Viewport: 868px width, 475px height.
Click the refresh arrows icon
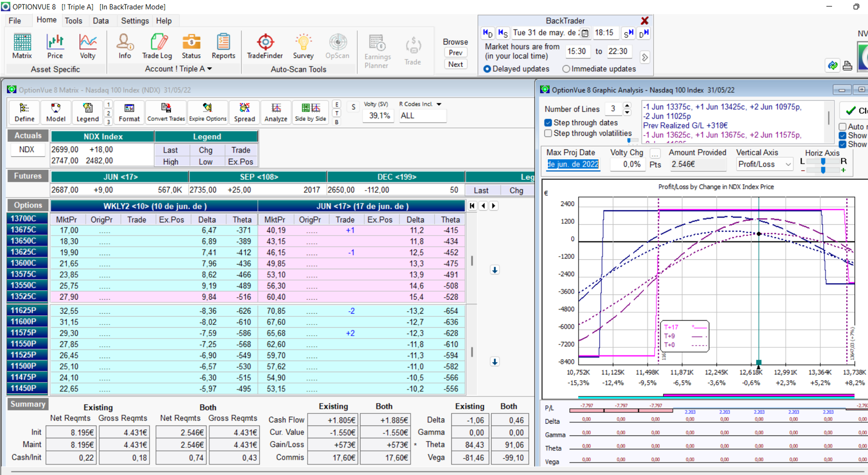[x=832, y=66]
